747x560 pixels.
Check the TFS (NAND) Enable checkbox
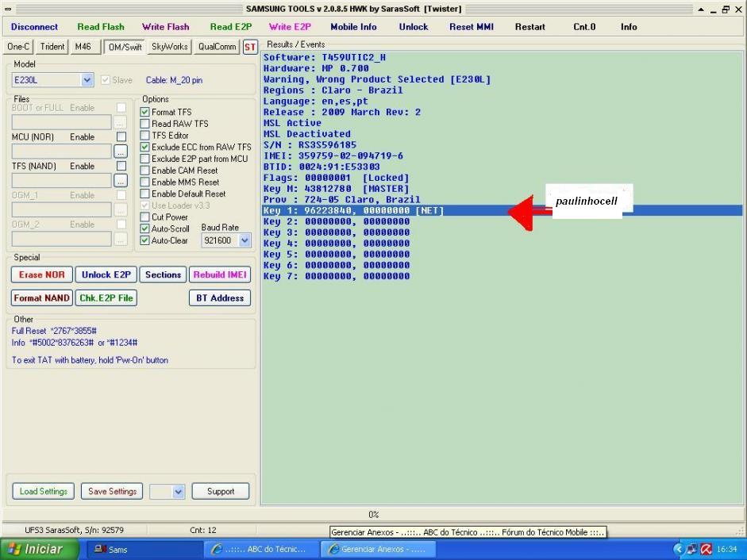coord(121,166)
